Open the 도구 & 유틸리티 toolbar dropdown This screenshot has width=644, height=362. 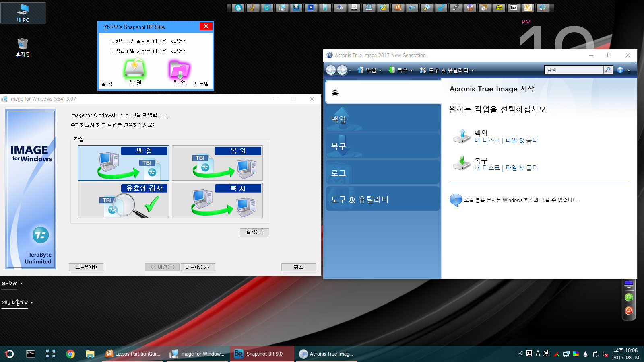click(x=447, y=70)
